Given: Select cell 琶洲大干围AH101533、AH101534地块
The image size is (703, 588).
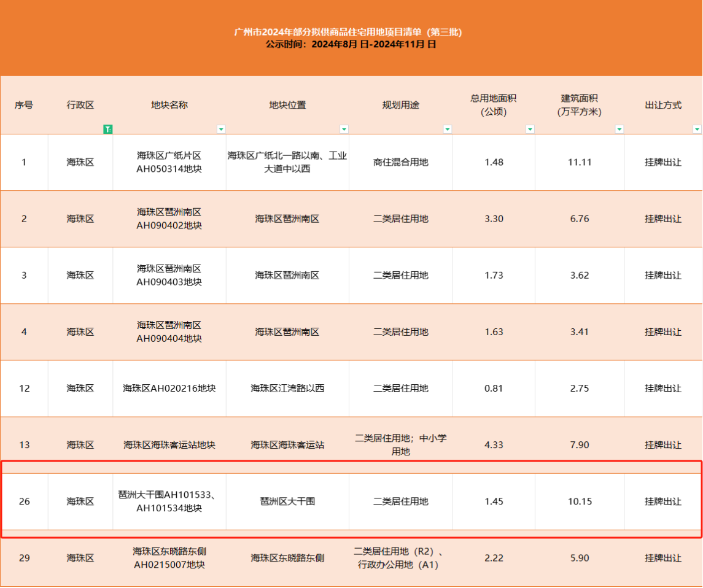Looking at the screenshot, I should [x=169, y=501].
